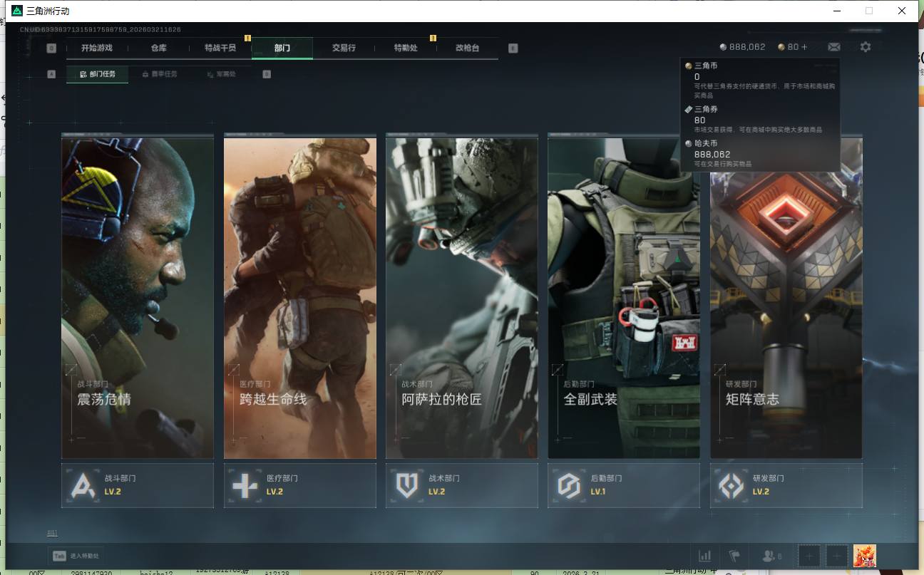Click the A key icon before 部门任务
The height and width of the screenshot is (575, 924).
tap(51, 73)
